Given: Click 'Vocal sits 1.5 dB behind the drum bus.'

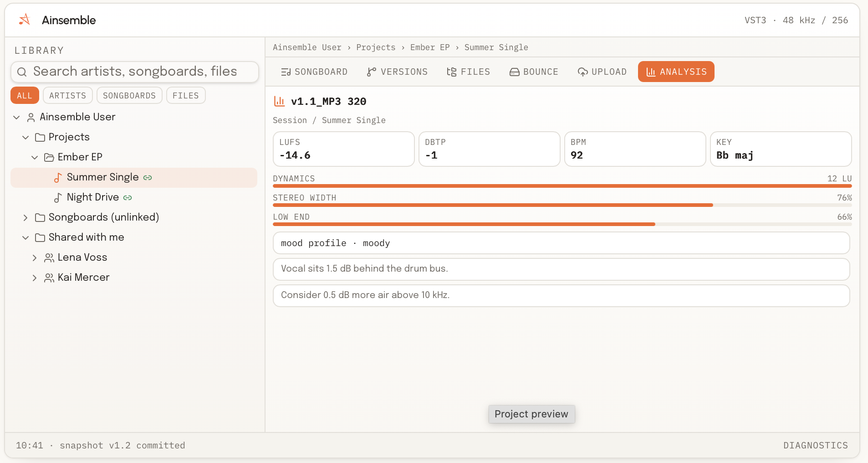Looking at the screenshot, I should [562, 269].
